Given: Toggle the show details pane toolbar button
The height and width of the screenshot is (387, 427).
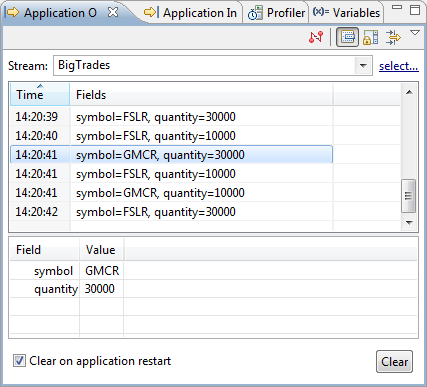Looking at the screenshot, I should tap(347, 37).
